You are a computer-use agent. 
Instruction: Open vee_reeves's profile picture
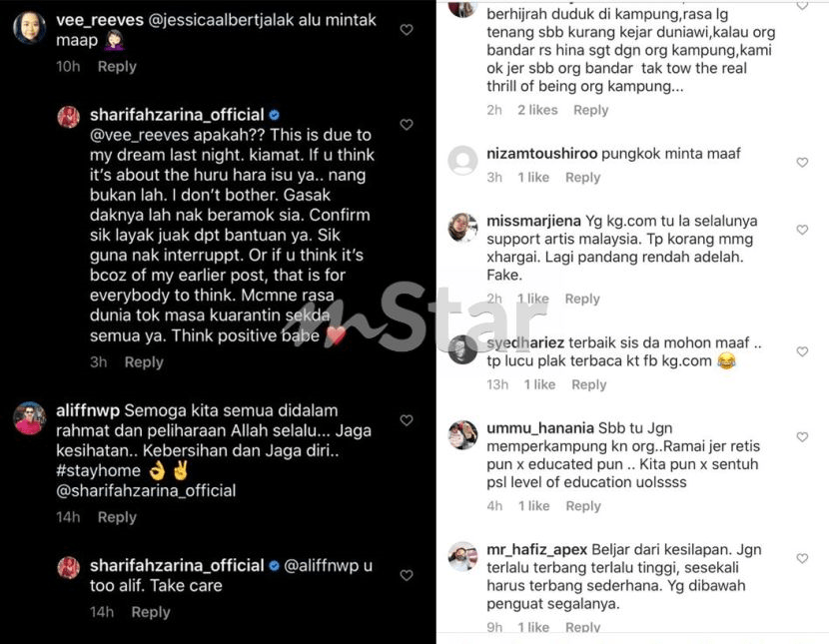29,27
